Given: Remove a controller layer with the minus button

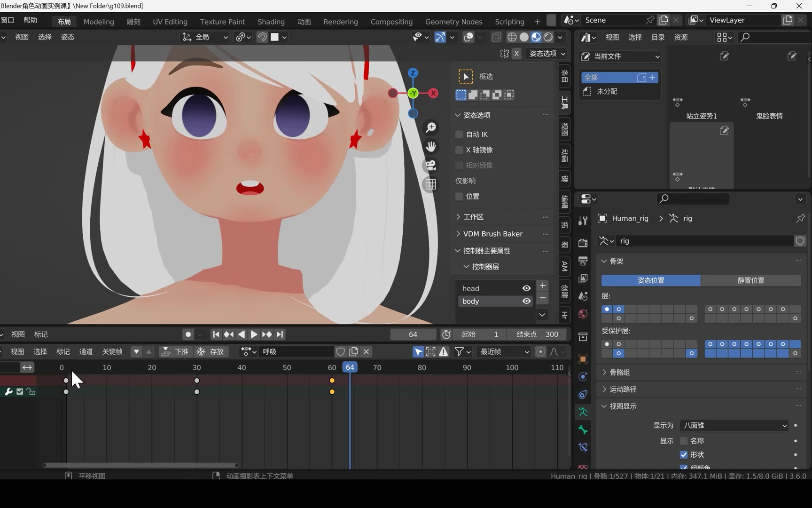Looking at the screenshot, I should tap(543, 298).
